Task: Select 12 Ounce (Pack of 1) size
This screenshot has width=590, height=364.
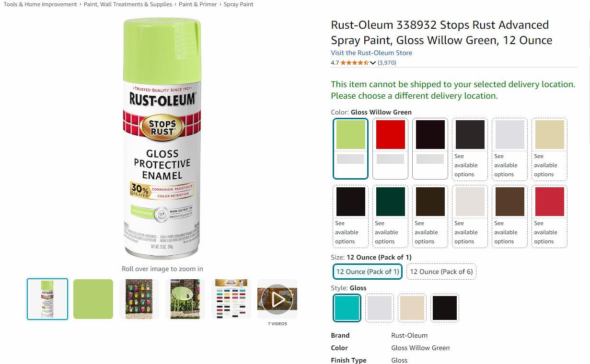Action: coord(368,272)
